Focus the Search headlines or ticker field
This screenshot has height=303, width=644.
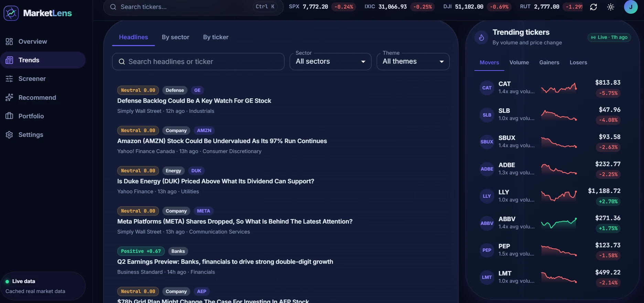(198, 62)
